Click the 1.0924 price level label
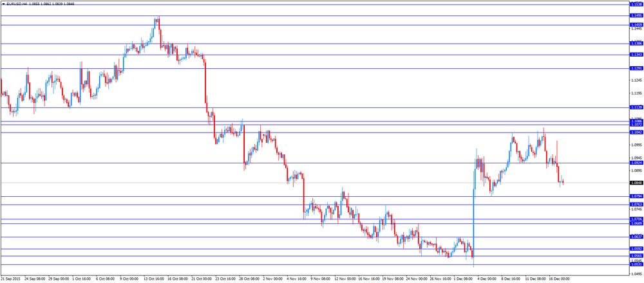Screen dimensions: 644x283 636,163
